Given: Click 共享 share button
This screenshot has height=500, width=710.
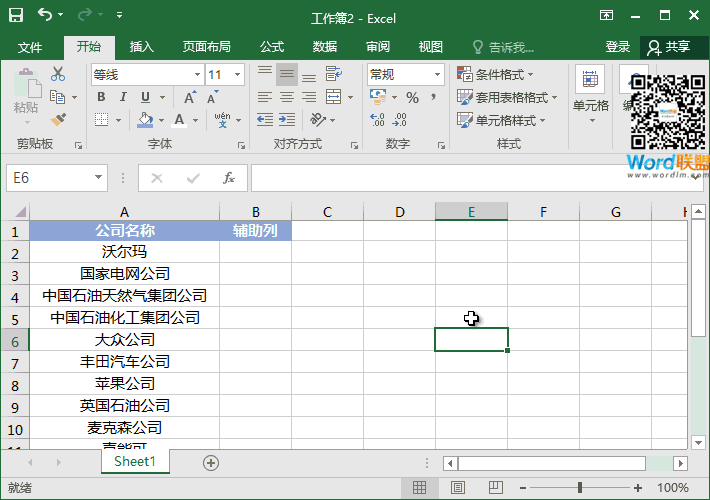Looking at the screenshot, I should click(668, 47).
